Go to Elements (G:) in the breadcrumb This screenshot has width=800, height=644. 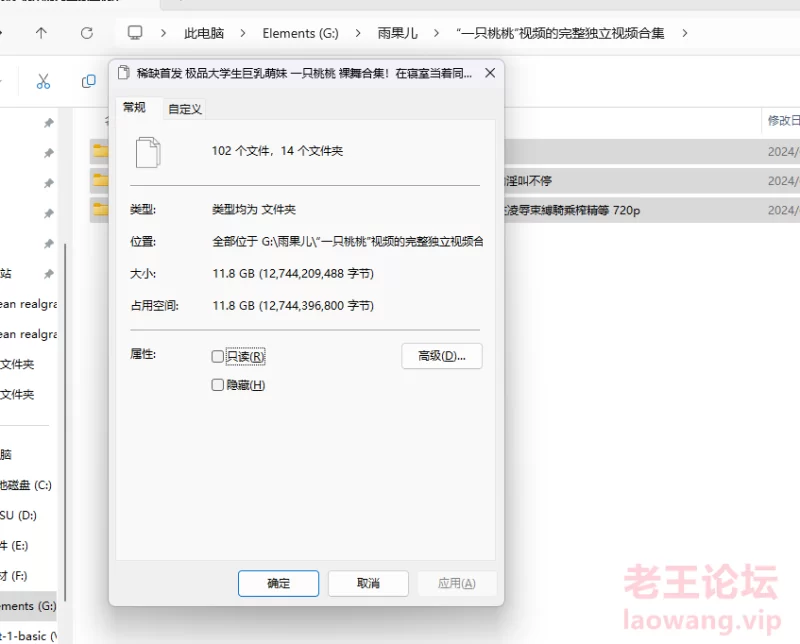tap(301, 34)
